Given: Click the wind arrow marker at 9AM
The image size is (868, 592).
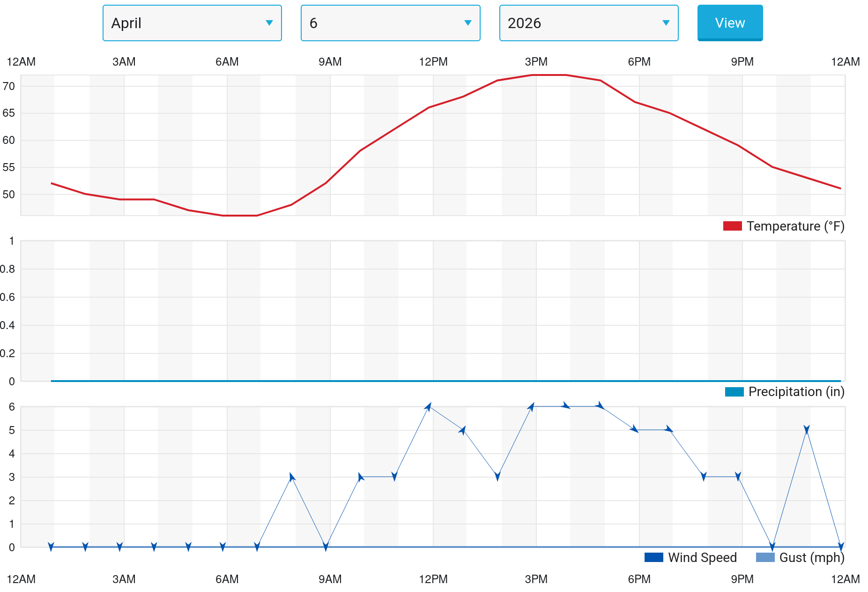Looking at the screenshot, I should (x=326, y=547).
